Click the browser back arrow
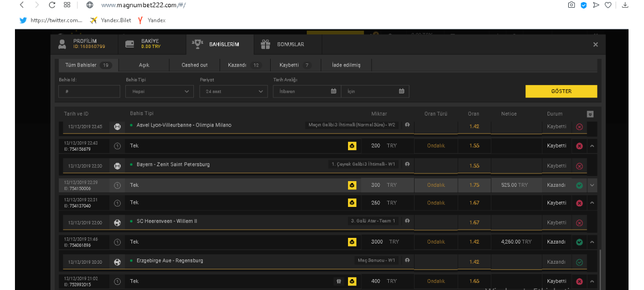Image resolution: width=644 pixels, height=290 pixels. [22, 5]
